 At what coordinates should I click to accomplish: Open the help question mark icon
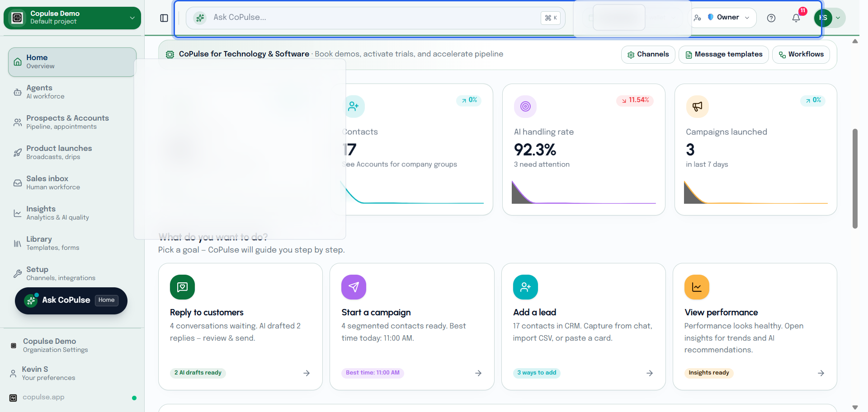(x=771, y=18)
